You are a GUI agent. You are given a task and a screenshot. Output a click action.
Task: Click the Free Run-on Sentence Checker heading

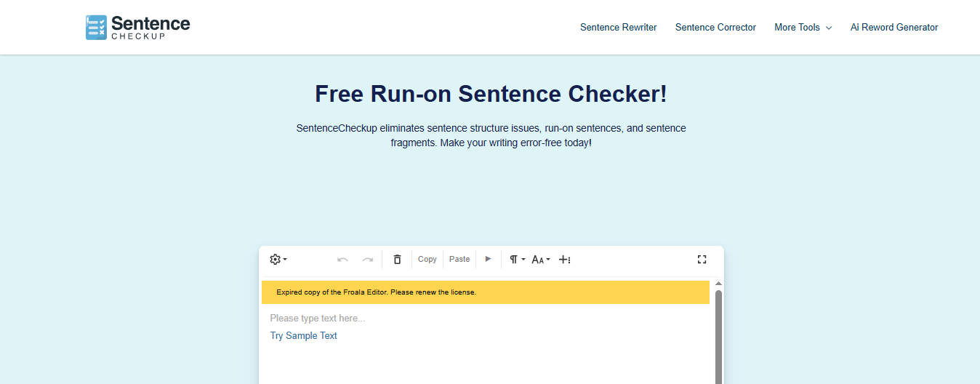[491, 94]
